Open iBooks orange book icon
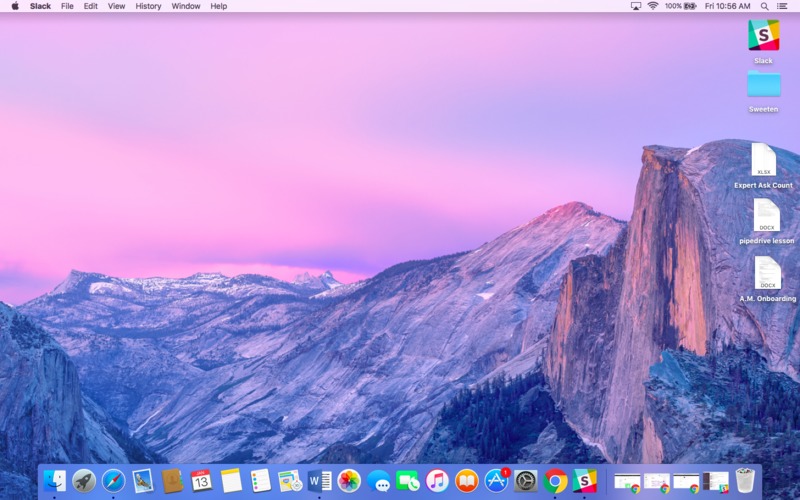This screenshot has width=800, height=500. point(466,481)
